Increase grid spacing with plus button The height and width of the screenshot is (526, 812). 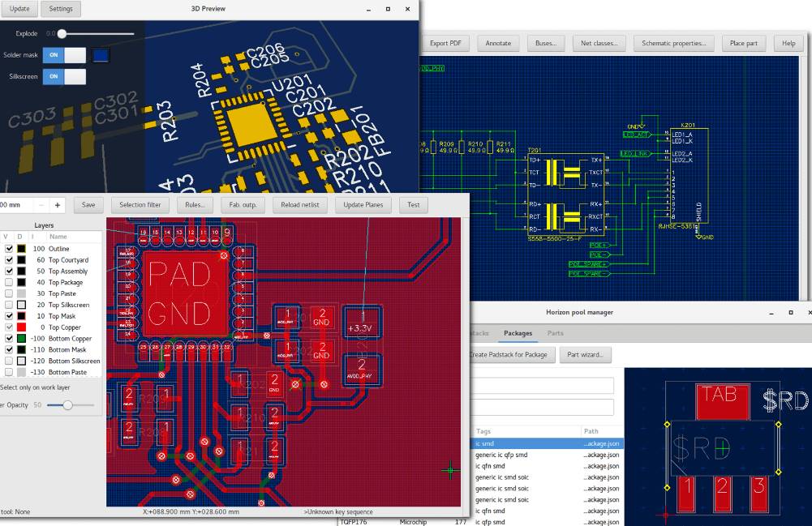58,205
